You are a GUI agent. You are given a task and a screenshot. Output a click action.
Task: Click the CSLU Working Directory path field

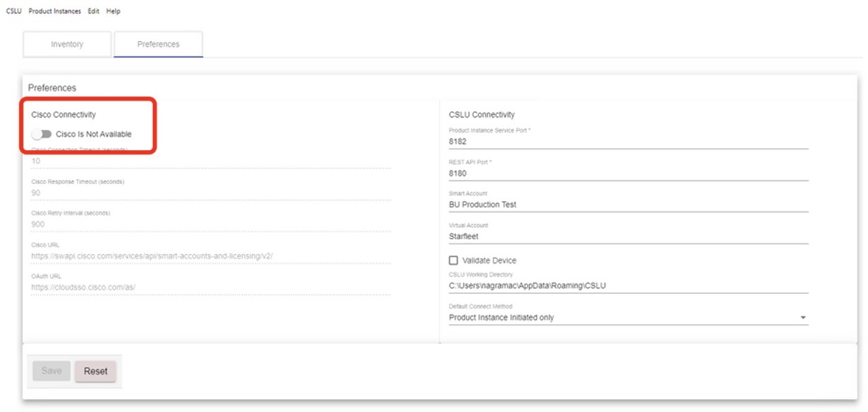point(628,286)
